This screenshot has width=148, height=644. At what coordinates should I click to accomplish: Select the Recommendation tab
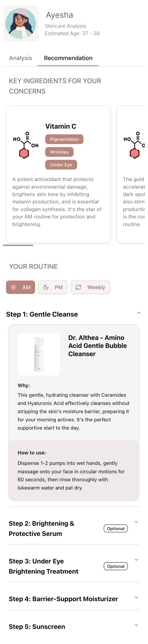(x=68, y=58)
